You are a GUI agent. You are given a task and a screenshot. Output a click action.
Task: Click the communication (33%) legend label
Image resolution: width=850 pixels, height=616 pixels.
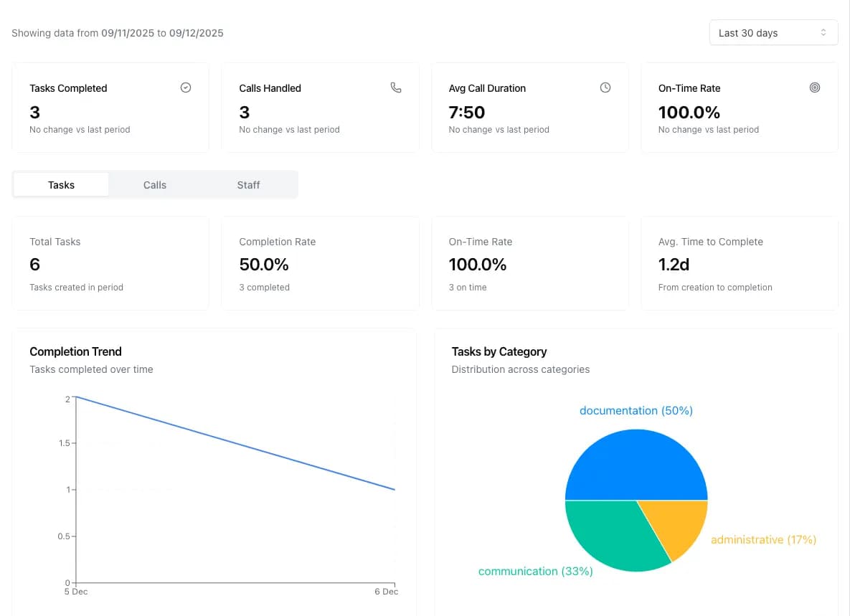click(x=535, y=571)
